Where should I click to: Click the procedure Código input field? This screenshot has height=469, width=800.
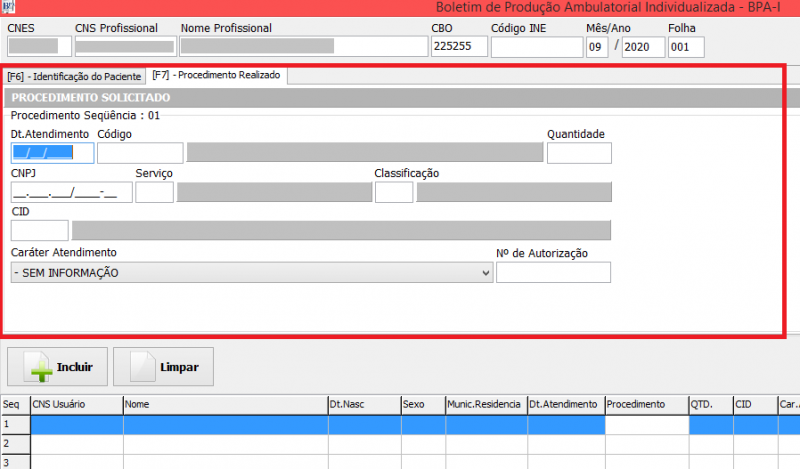[x=140, y=153]
